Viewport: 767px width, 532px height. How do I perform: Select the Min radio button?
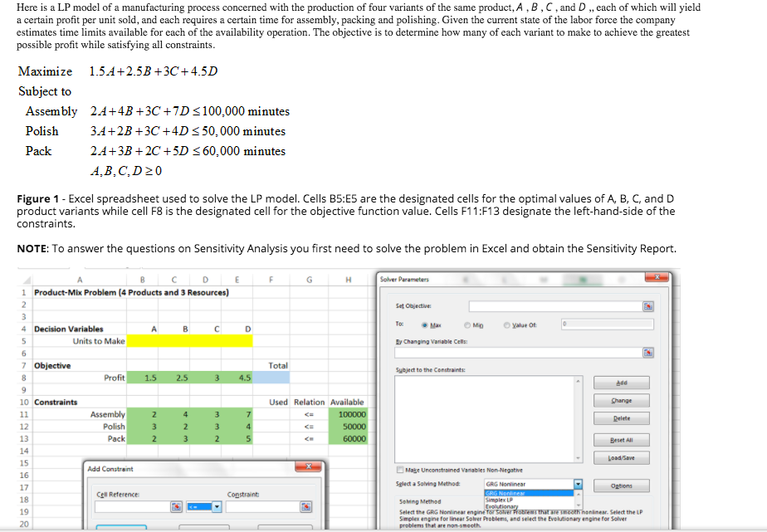pos(467,325)
